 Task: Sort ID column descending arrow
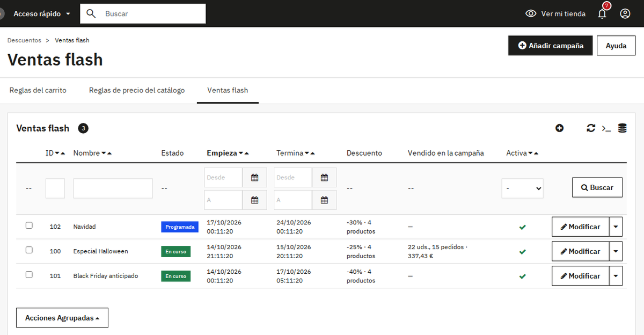pyautogui.click(x=57, y=154)
